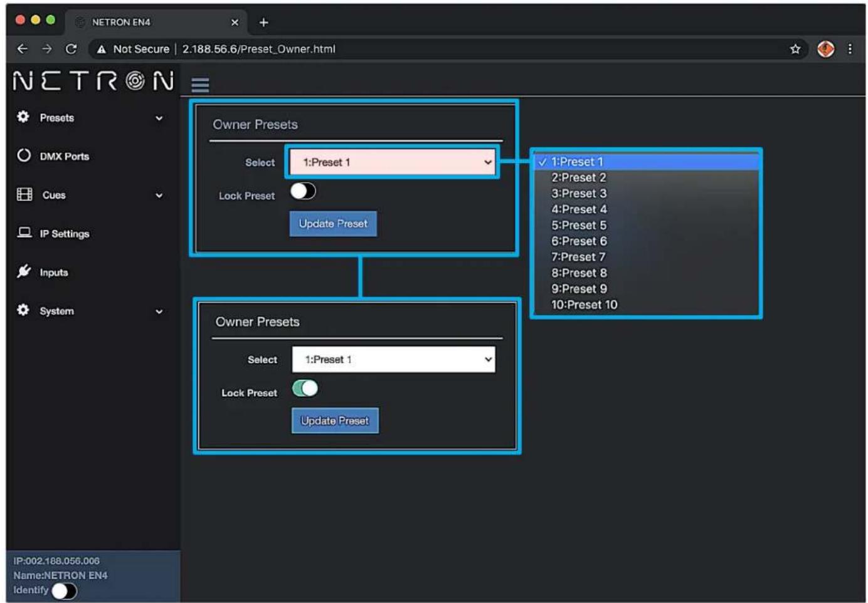Screen dimensions: 868x603
Task: Open the Presets menu label
Action: click(57, 118)
